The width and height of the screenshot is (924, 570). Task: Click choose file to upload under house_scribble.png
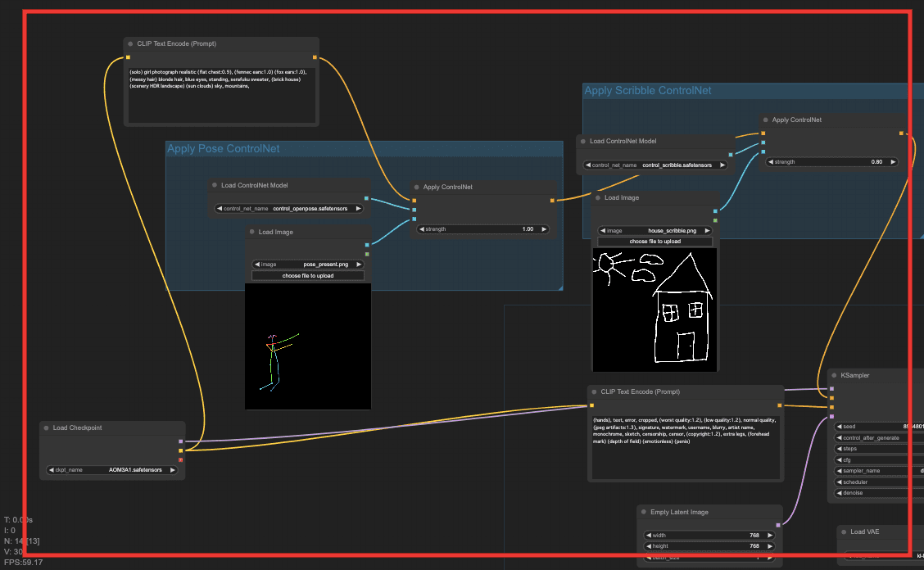click(655, 242)
